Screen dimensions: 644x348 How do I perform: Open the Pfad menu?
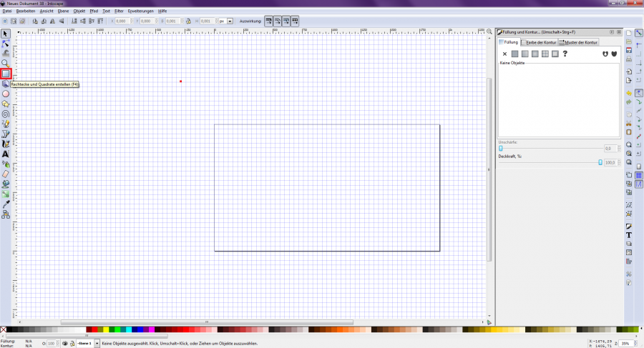(94, 11)
